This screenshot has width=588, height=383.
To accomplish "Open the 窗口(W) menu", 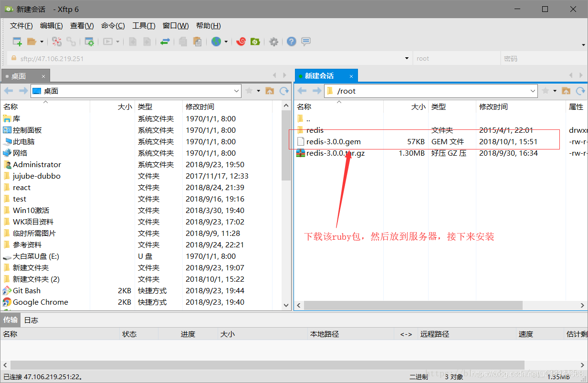I will point(176,26).
